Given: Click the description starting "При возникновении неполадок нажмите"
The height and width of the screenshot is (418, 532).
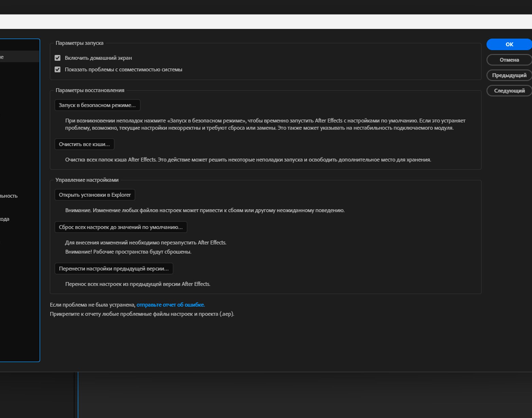Looking at the screenshot, I should click(265, 124).
